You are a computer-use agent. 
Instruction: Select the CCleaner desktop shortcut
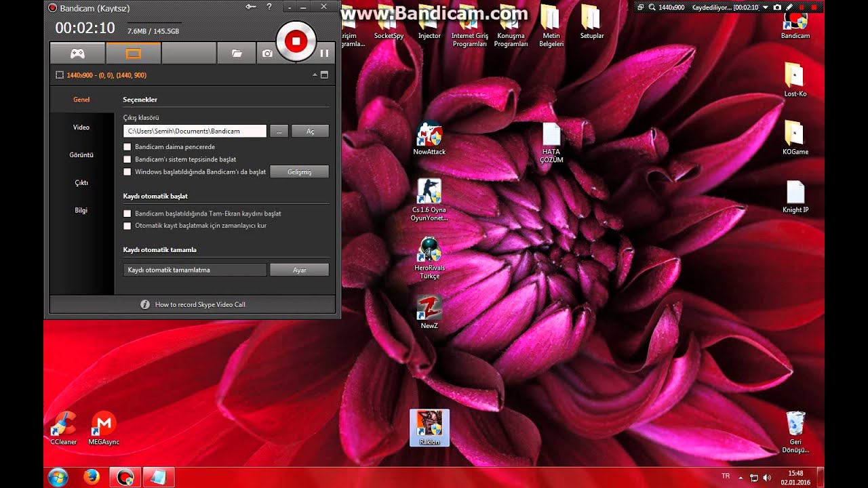tap(64, 428)
